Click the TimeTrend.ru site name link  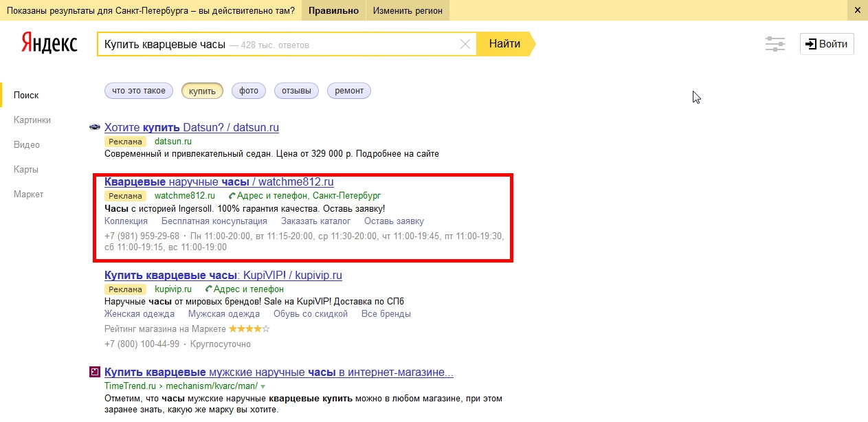129,387
